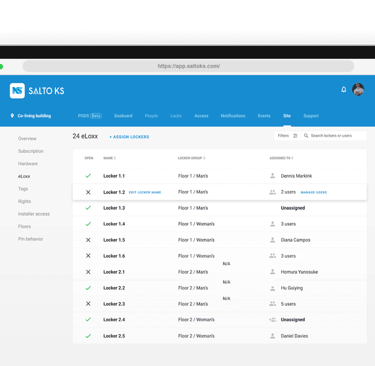
Task: Click the user icon beside Dennis Markink
Action: pyautogui.click(x=272, y=176)
